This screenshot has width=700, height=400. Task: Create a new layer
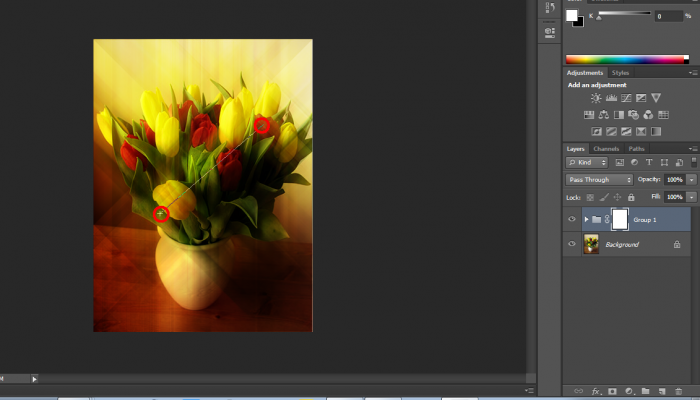pyautogui.click(x=662, y=391)
